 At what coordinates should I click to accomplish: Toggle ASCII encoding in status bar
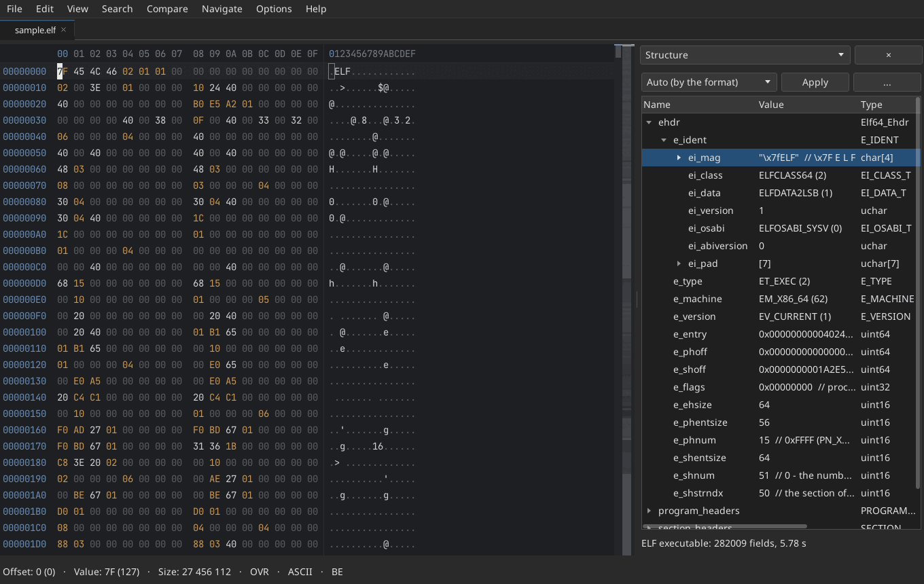[x=300, y=572]
